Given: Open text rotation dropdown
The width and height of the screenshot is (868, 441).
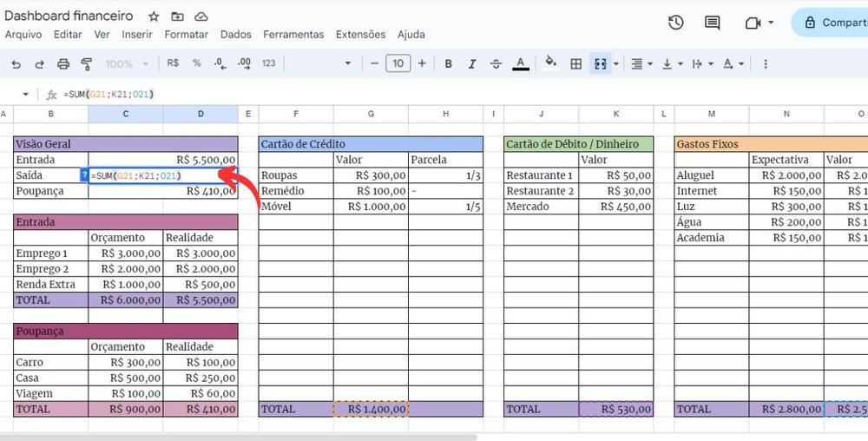Looking at the screenshot, I should [x=733, y=64].
